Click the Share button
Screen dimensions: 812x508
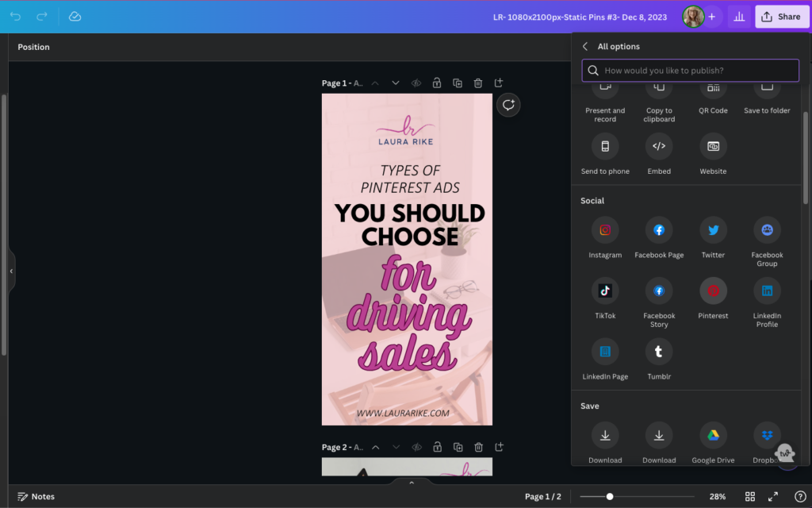click(781, 17)
